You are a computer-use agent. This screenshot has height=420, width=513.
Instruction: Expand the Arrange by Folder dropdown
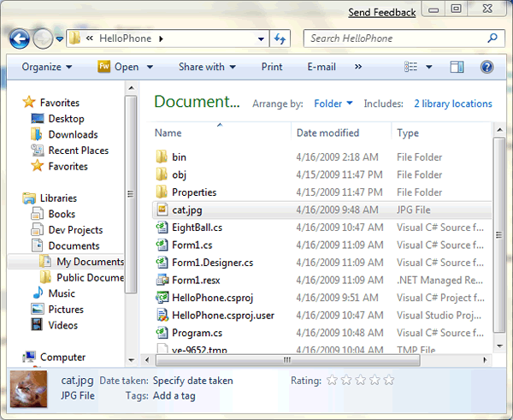click(x=333, y=104)
